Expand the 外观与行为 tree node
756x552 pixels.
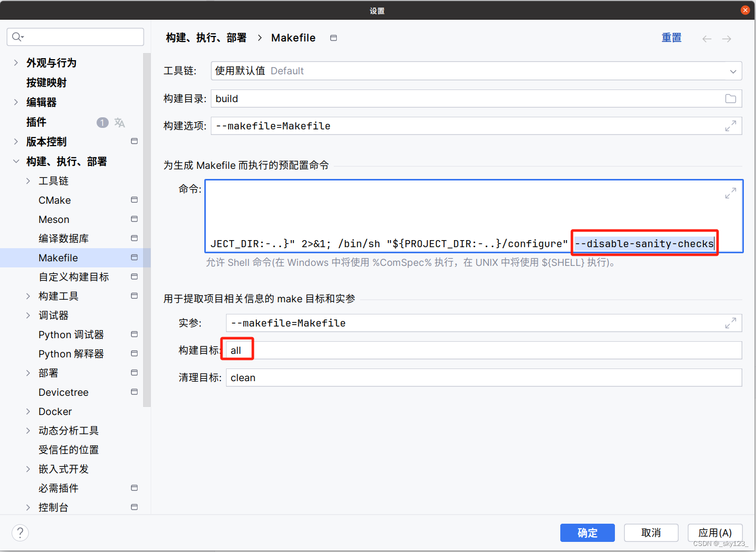(x=16, y=63)
